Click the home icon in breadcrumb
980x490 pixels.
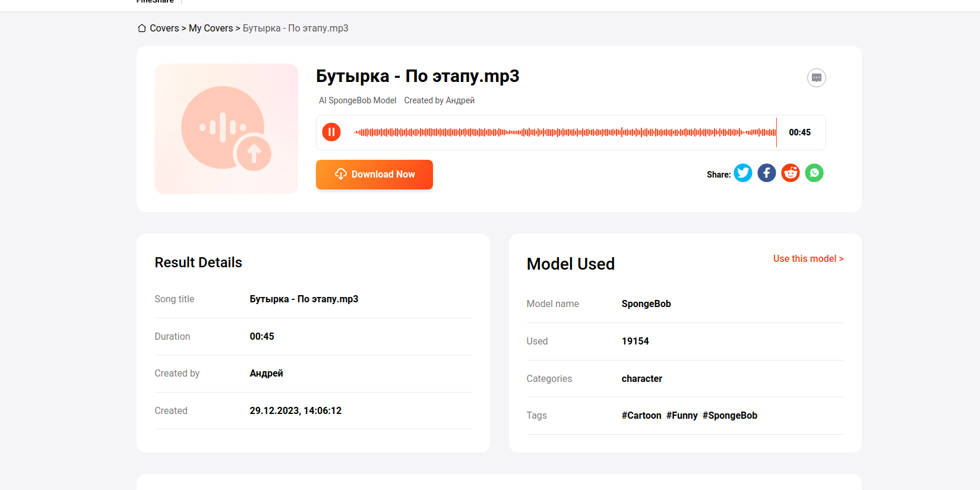pos(142,29)
